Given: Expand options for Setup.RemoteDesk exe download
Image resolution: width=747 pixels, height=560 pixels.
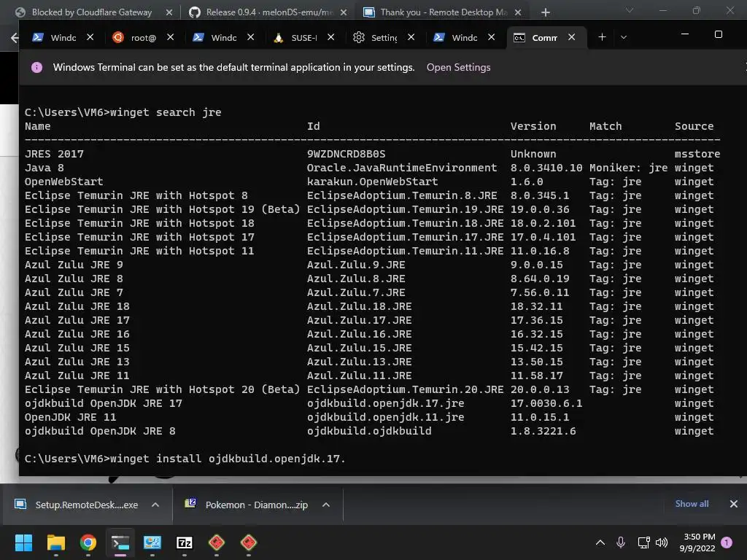Looking at the screenshot, I should [x=155, y=505].
